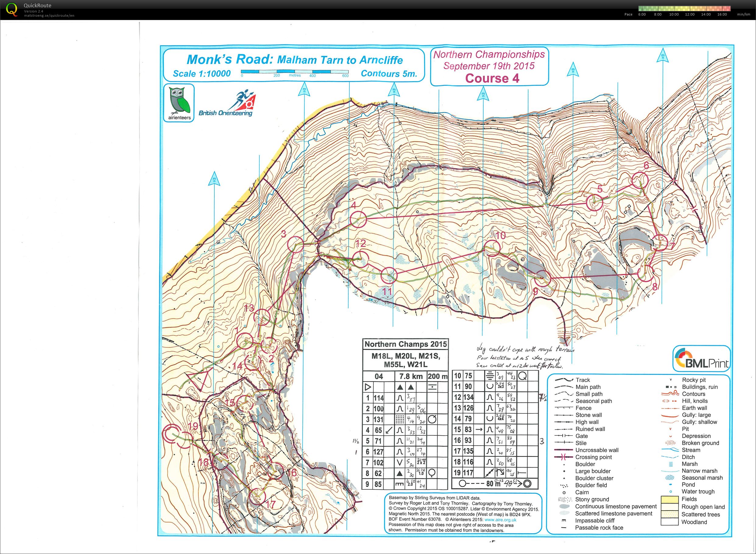Open the matstroeng.se/quickroute/en link

pos(50,15)
